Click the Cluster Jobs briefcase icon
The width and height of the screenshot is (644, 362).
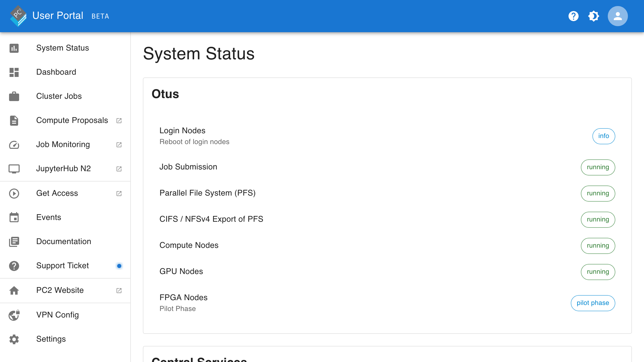tap(14, 96)
